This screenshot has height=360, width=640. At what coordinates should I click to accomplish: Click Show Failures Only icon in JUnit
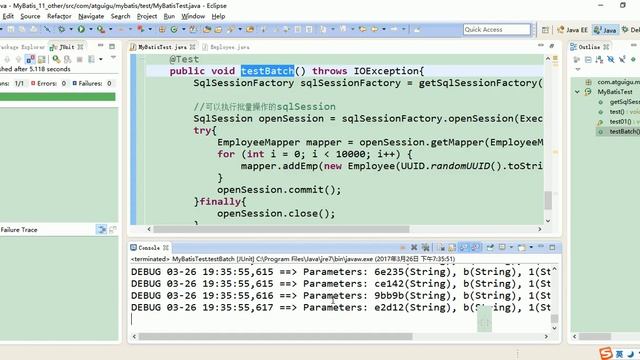tap(31, 60)
